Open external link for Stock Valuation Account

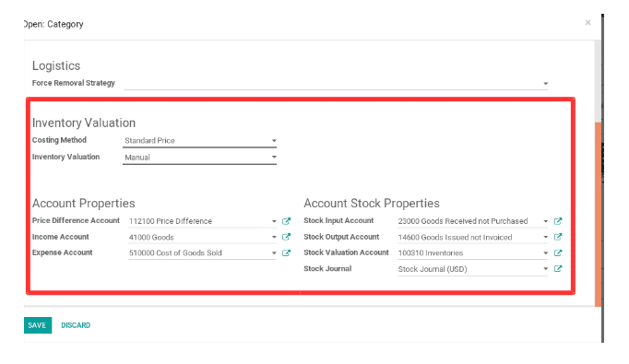coord(558,252)
